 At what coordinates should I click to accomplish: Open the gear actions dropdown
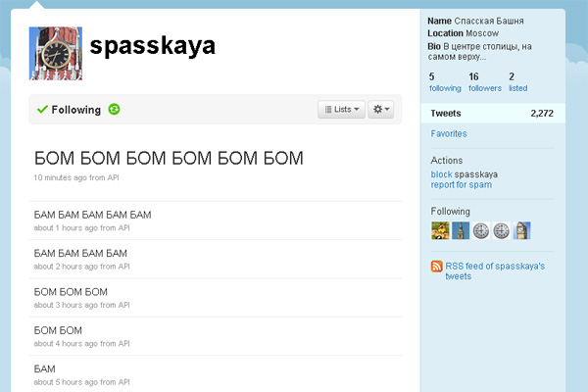tap(380, 109)
